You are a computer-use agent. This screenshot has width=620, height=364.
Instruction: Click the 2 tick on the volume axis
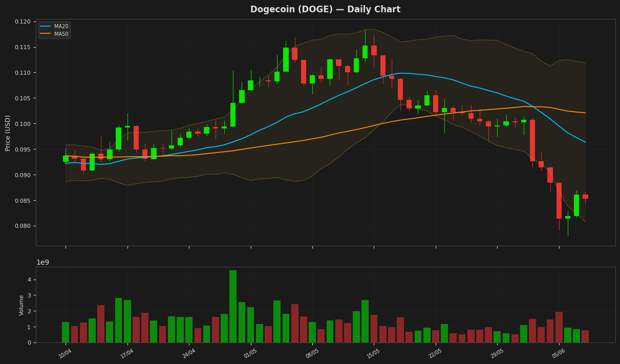point(30,311)
